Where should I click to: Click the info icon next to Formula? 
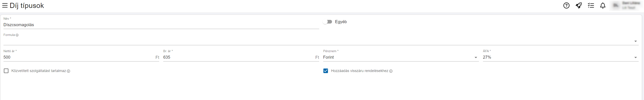coord(17,35)
